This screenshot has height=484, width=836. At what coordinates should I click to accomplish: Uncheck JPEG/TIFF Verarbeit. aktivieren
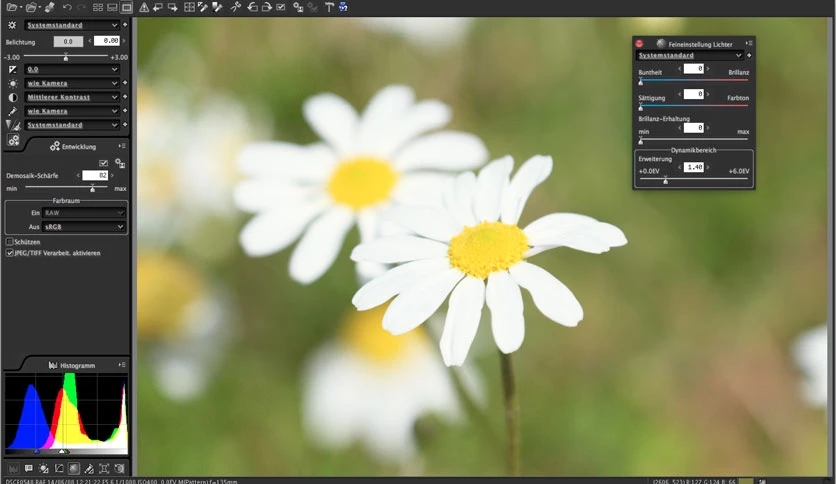10,253
